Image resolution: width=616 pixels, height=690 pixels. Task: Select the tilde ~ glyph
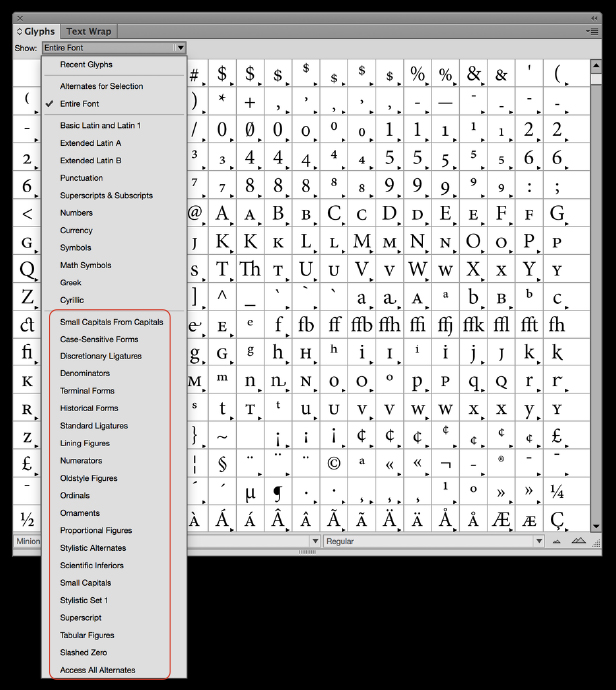(x=222, y=435)
